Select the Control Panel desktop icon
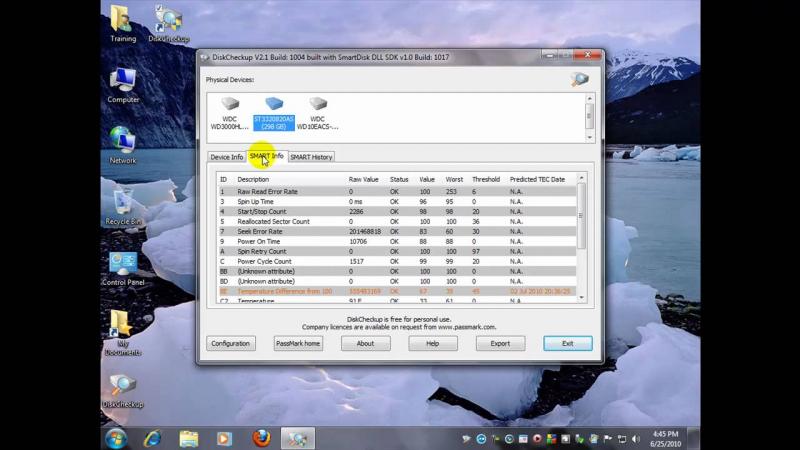800x450 pixels. [123, 269]
